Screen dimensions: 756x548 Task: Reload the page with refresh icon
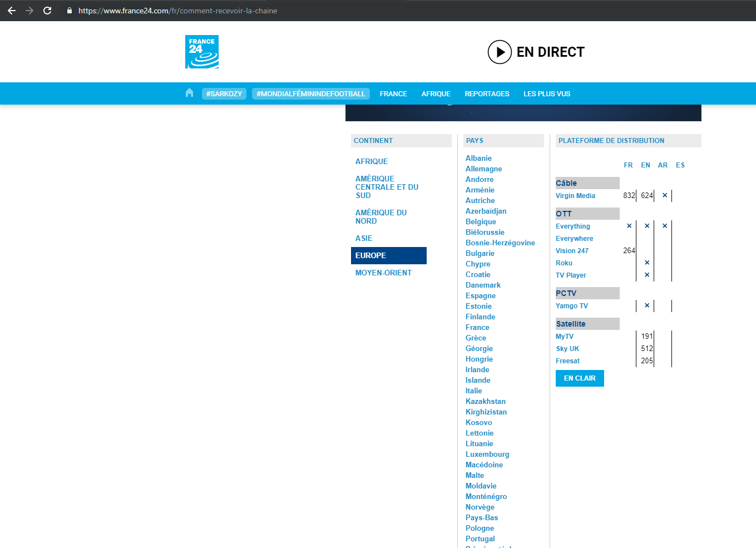tap(47, 11)
